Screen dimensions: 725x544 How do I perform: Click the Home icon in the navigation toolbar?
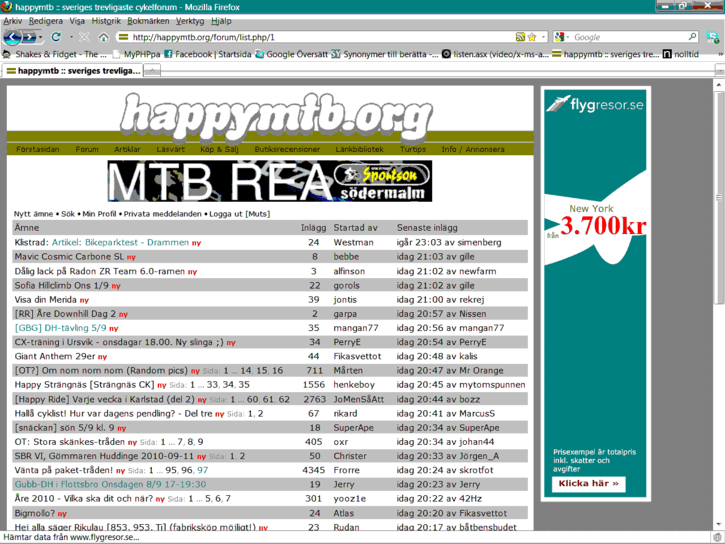103,37
